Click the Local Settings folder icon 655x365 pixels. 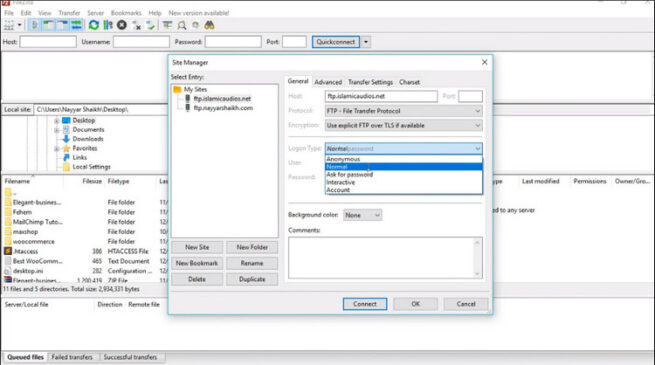click(x=66, y=167)
